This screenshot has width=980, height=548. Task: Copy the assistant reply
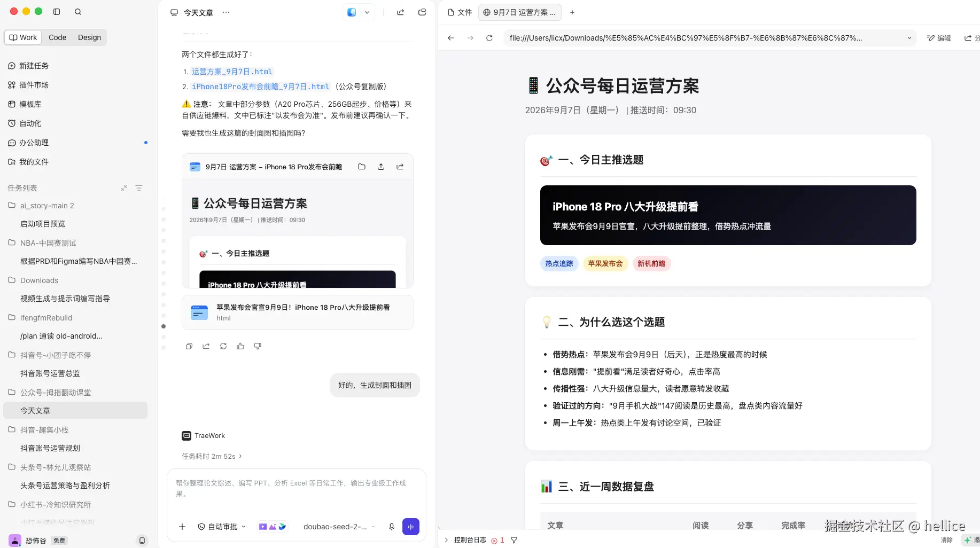[x=189, y=346]
